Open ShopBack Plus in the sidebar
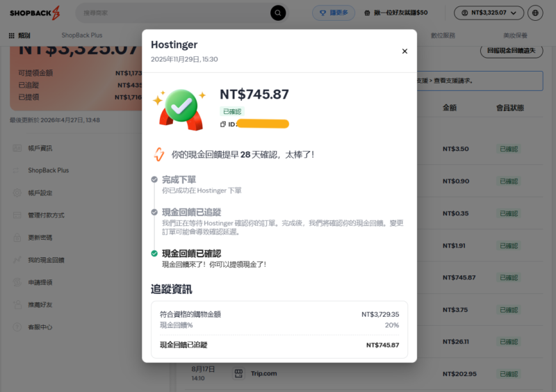 [x=48, y=170]
